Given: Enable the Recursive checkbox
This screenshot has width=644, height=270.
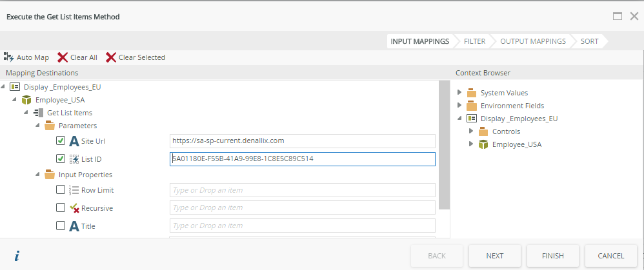Looking at the screenshot, I should click(x=61, y=207).
